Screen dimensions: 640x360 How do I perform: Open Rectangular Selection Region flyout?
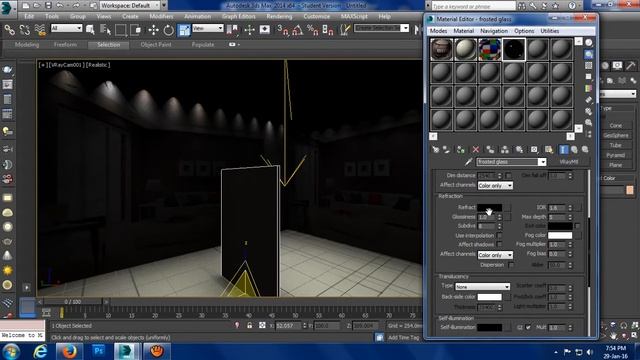pos(121,30)
